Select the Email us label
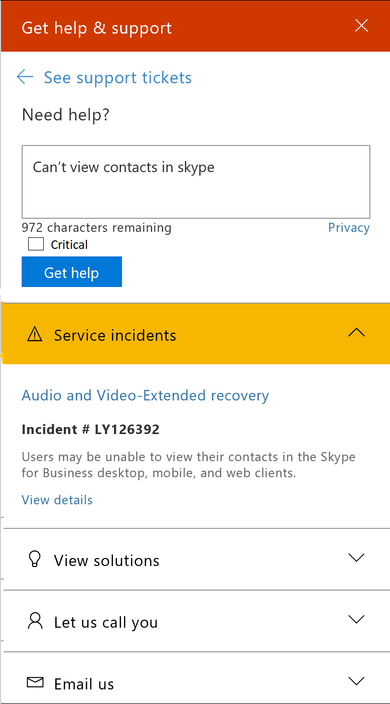The width and height of the screenshot is (390, 704). (84, 684)
